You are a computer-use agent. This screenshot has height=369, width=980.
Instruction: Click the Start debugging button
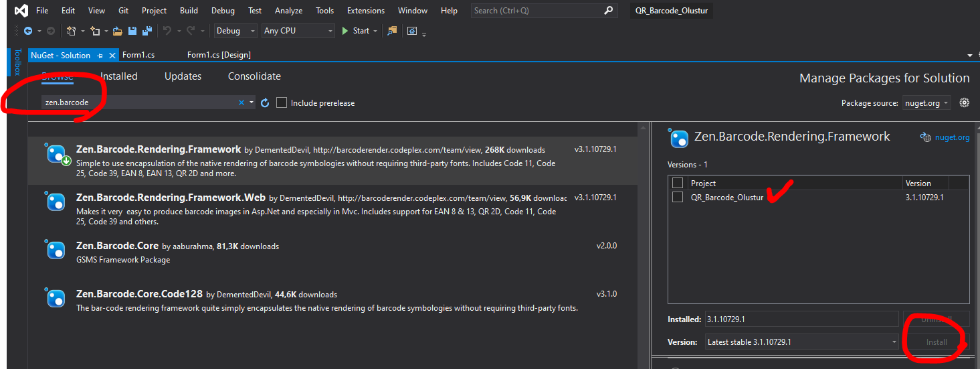(x=356, y=31)
